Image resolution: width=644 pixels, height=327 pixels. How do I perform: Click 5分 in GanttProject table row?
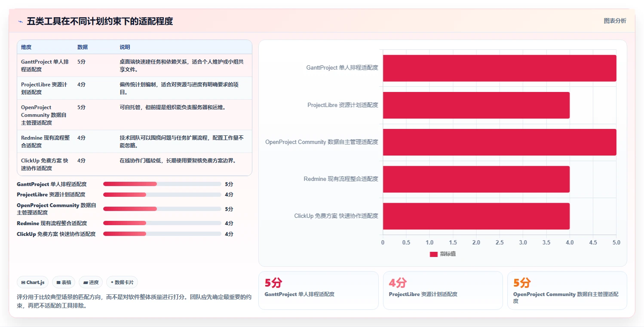[x=81, y=62]
